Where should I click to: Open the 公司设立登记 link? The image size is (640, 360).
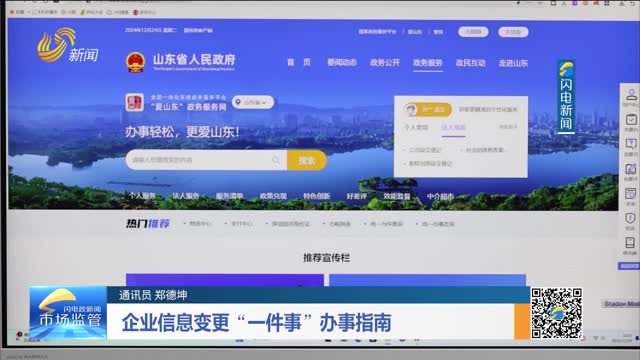click(x=425, y=150)
